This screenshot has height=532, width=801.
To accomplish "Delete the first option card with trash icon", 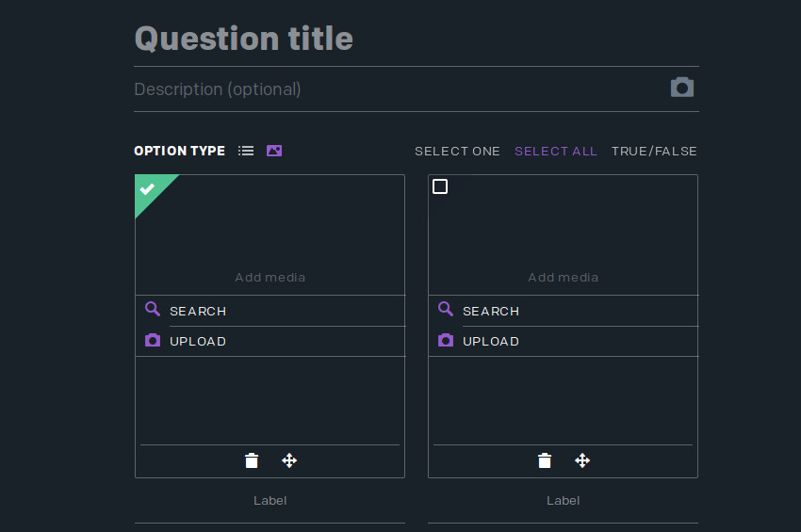I will tap(252, 460).
